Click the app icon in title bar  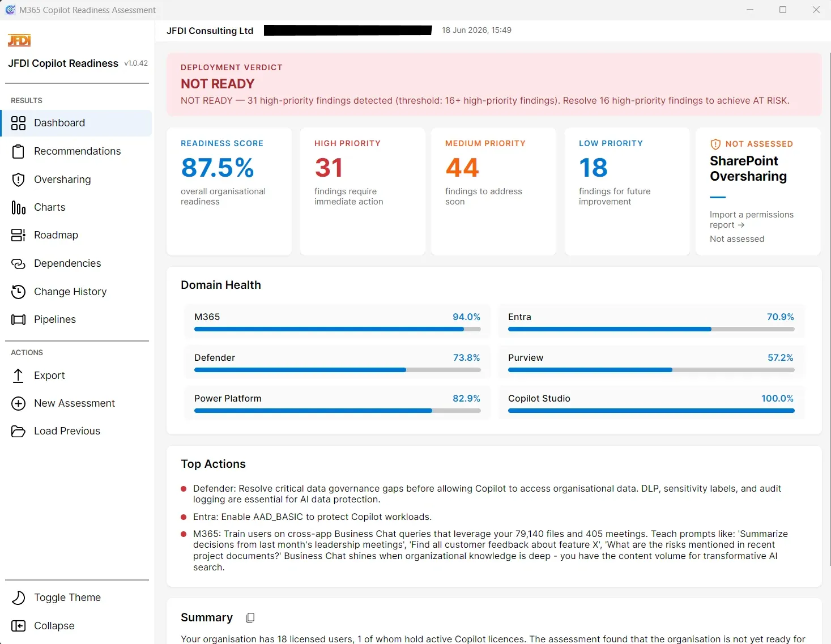pyautogui.click(x=10, y=10)
